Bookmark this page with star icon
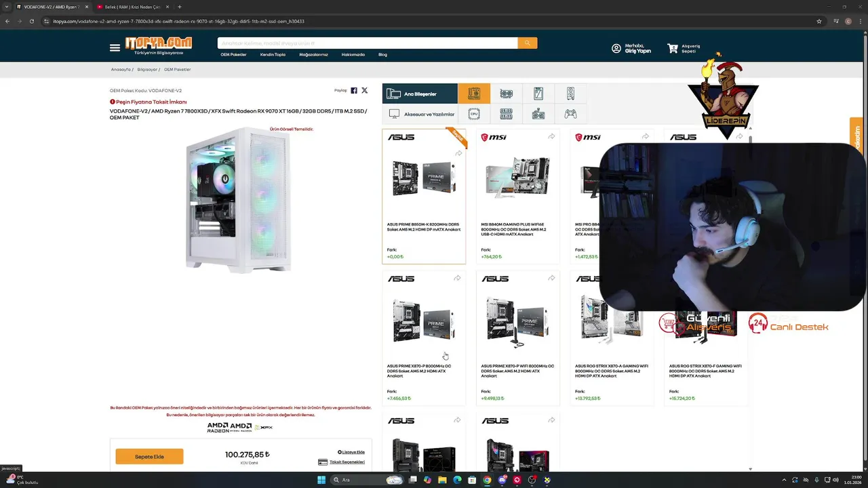 click(x=819, y=21)
